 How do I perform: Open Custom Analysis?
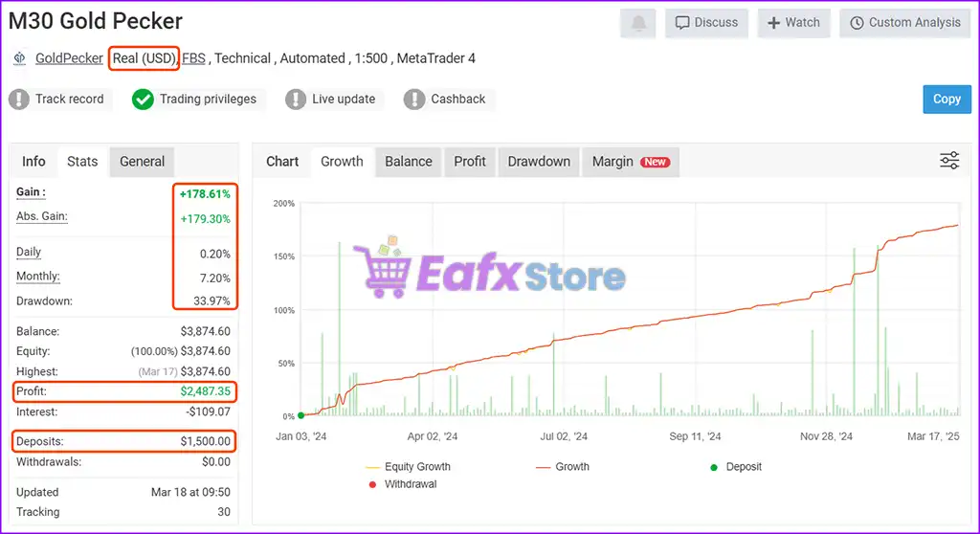coord(905,23)
